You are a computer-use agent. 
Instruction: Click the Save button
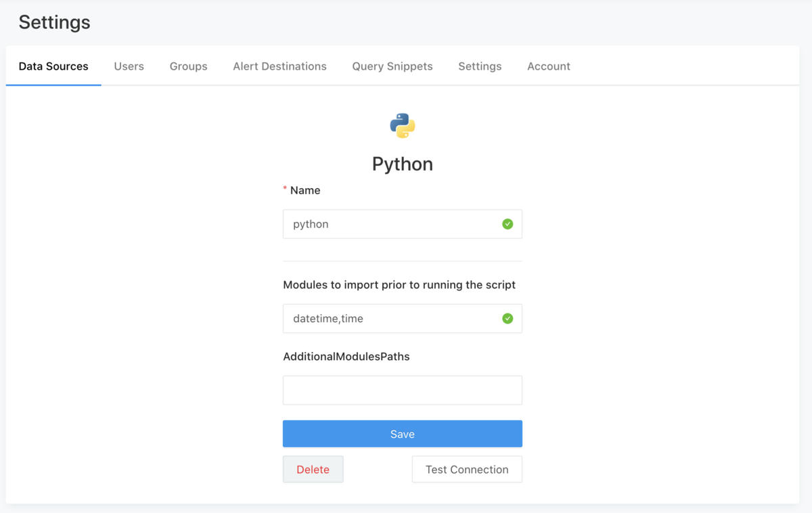[x=403, y=434]
